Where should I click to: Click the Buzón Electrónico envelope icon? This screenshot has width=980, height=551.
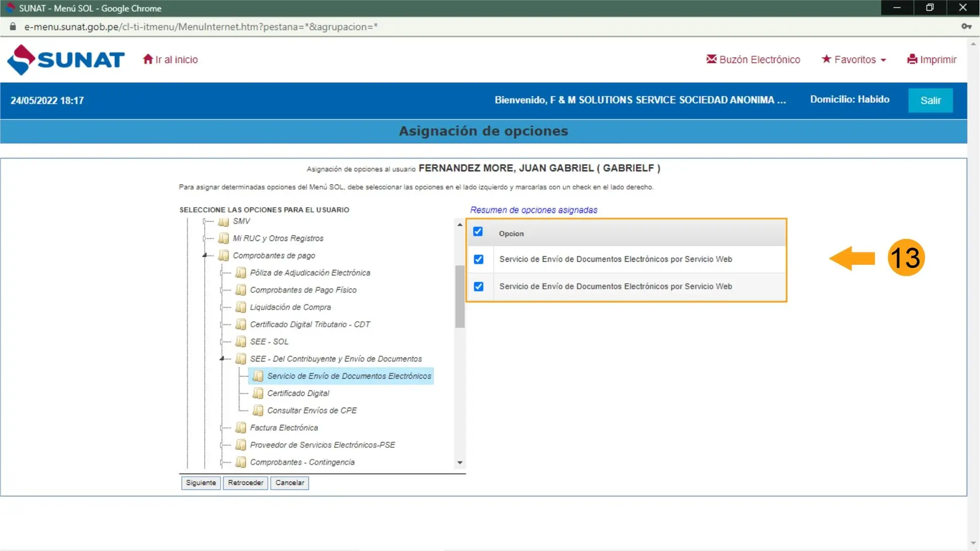tap(711, 59)
